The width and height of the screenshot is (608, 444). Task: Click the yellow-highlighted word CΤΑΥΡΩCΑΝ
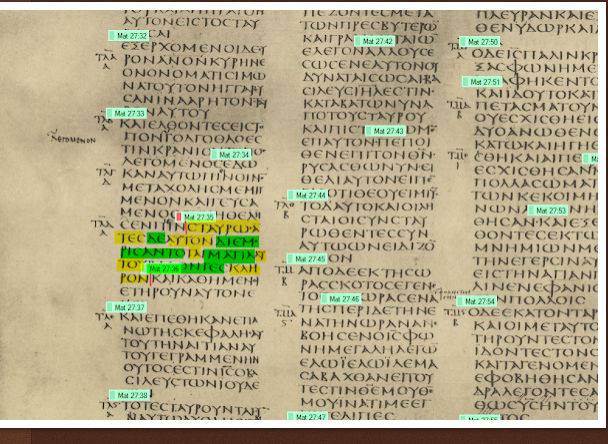click(x=223, y=228)
